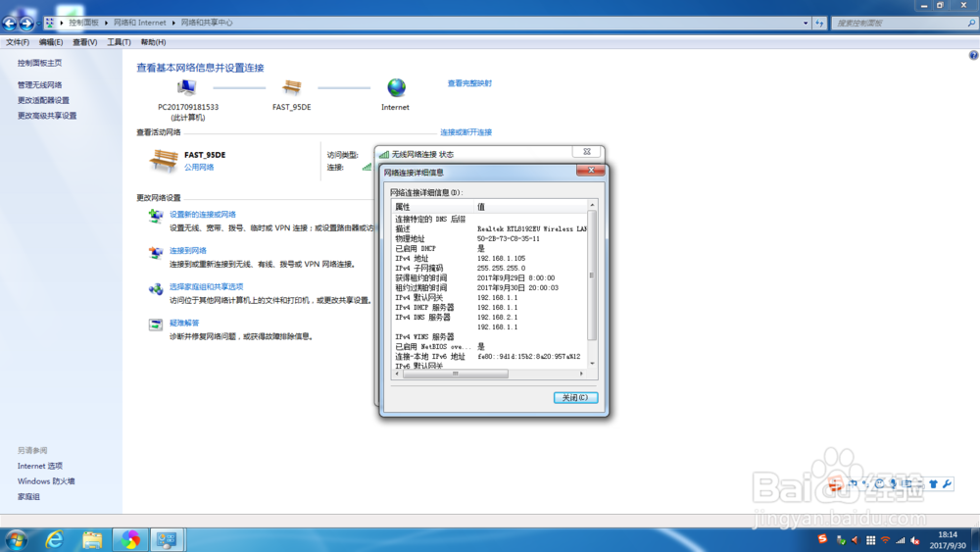Click the Sogou toolbar microphone icon

tap(893, 483)
